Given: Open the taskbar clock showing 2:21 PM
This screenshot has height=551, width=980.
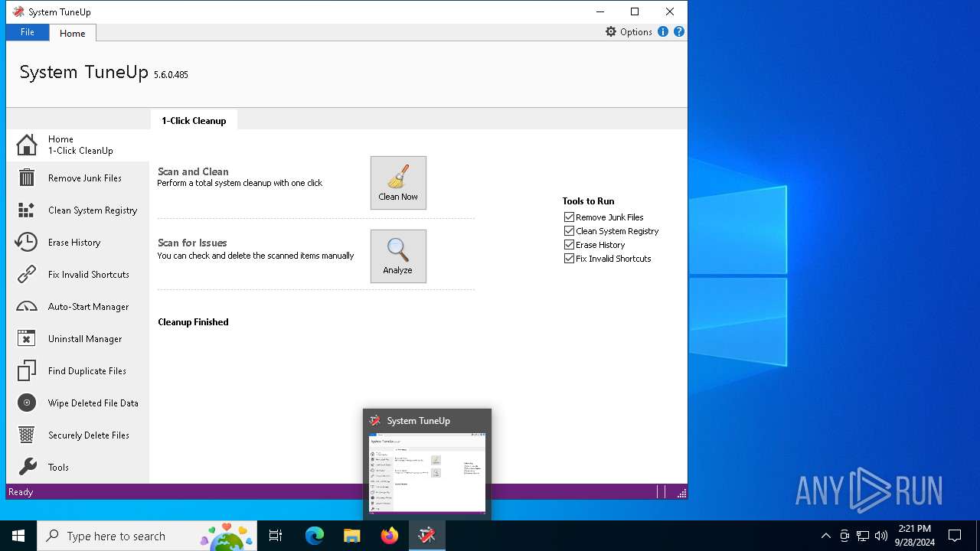Looking at the screenshot, I should tap(914, 536).
